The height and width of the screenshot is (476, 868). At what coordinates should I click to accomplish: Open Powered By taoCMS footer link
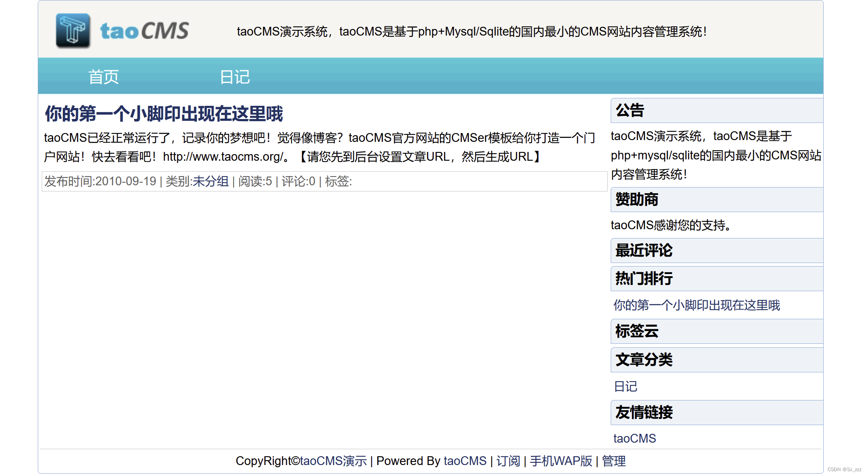tap(465, 461)
